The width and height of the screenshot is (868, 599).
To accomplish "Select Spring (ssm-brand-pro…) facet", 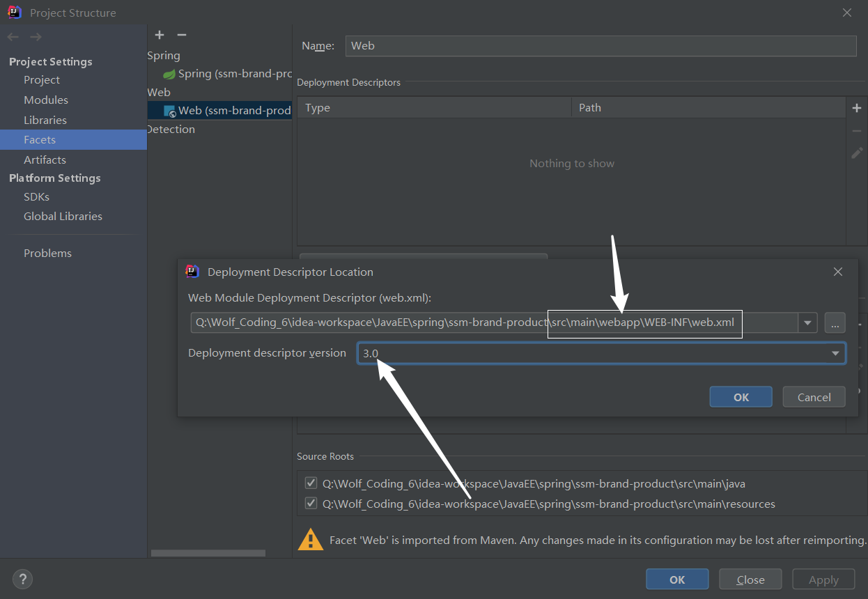I will tap(227, 74).
